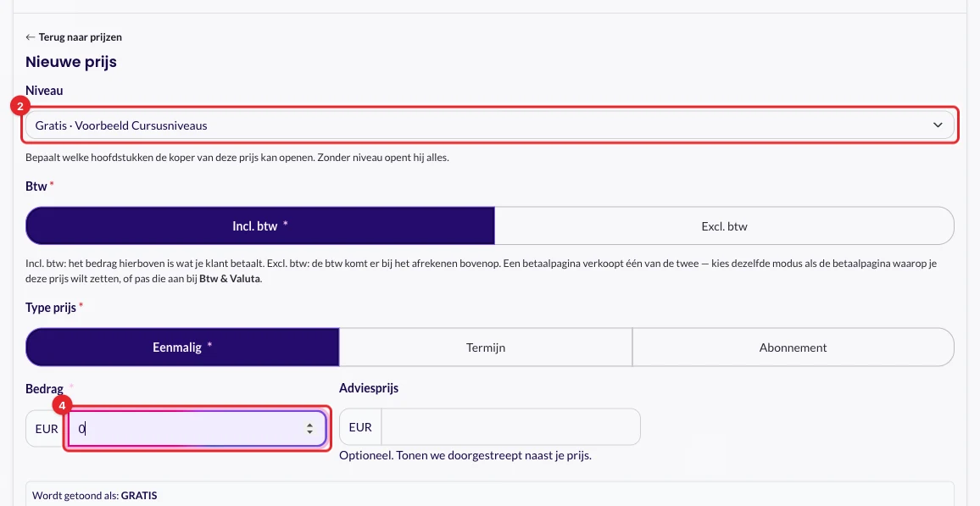Open the Btw & Valuta settings reference
This screenshot has width=980, height=506.
(230, 279)
